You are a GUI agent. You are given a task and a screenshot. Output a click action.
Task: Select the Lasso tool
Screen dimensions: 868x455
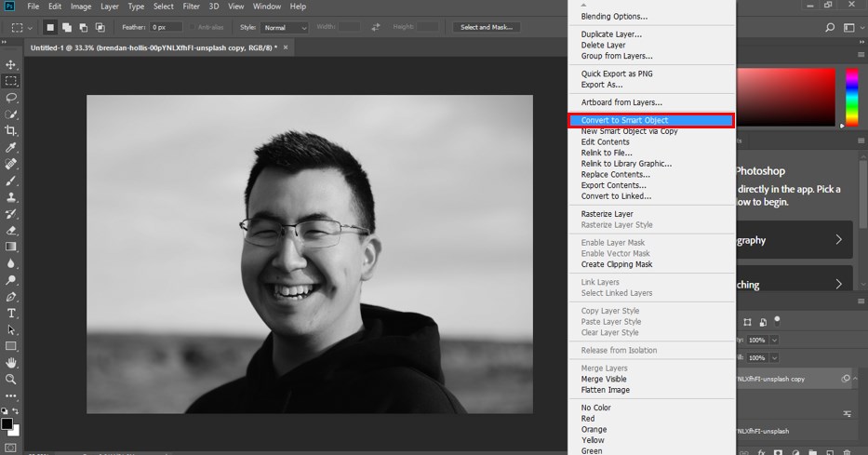point(10,98)
